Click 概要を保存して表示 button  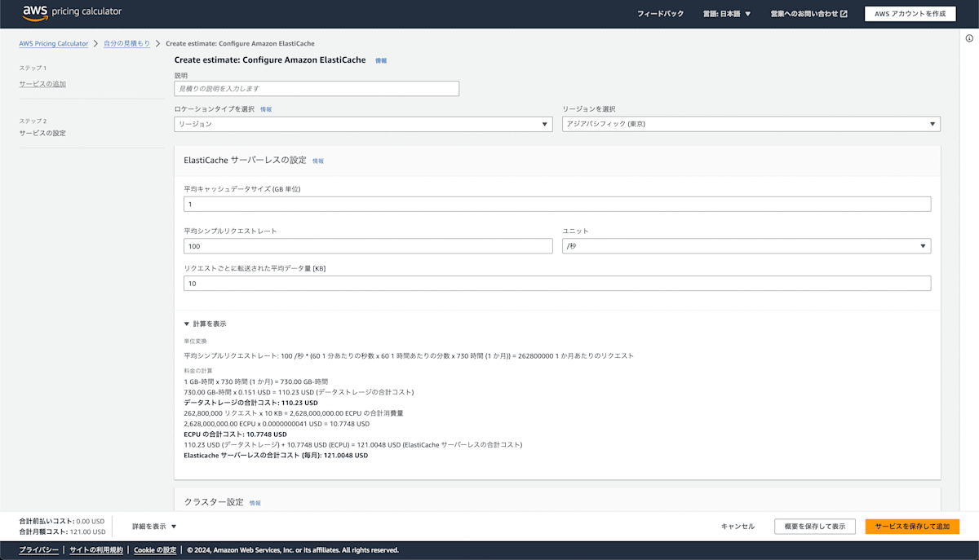pos(815,527)
